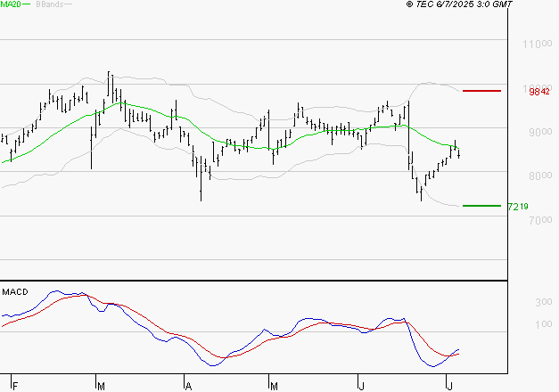The image size is (559, 392).
Task: Click the F month marker on time axis
Action: pos(15,386)
